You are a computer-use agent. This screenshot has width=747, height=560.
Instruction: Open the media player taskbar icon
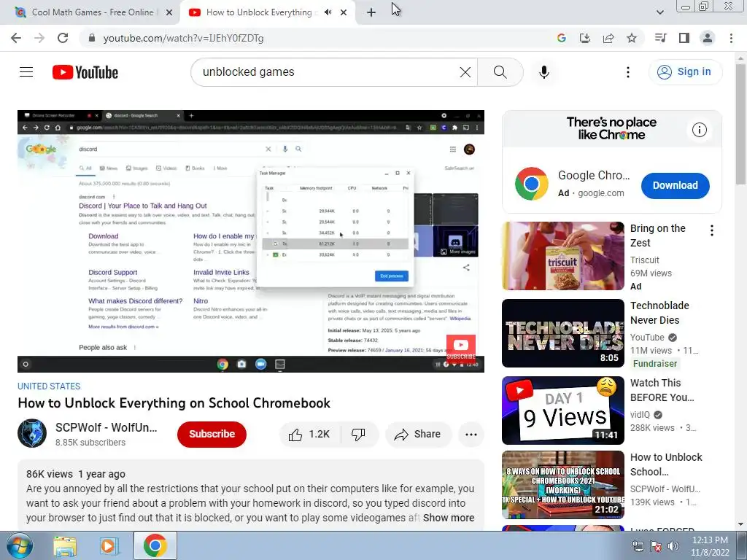pyautogui.click(x=109, y=545)
